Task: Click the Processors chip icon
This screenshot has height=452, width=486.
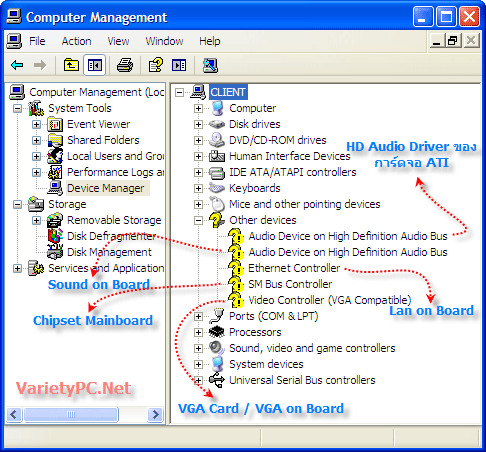Action: coord(217,332)
